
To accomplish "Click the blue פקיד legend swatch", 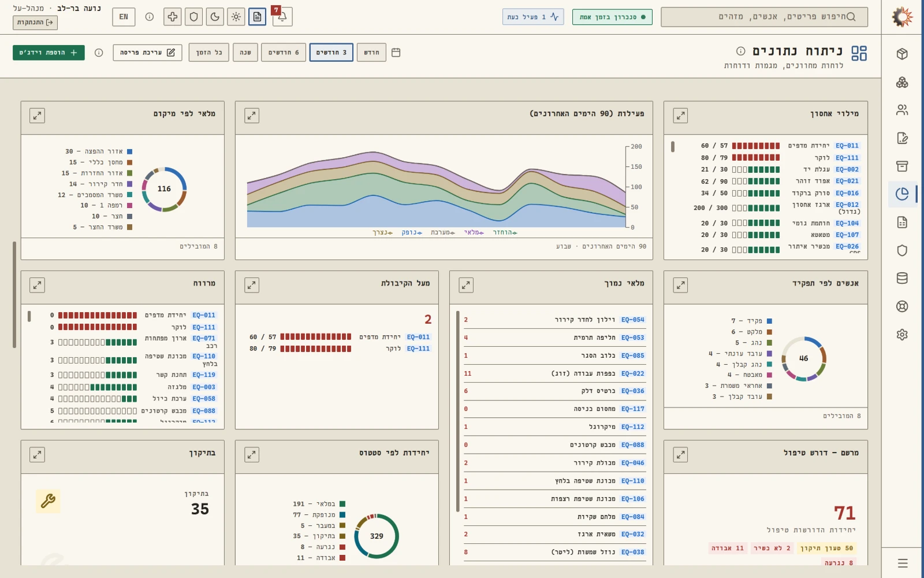I will (769, 321).
